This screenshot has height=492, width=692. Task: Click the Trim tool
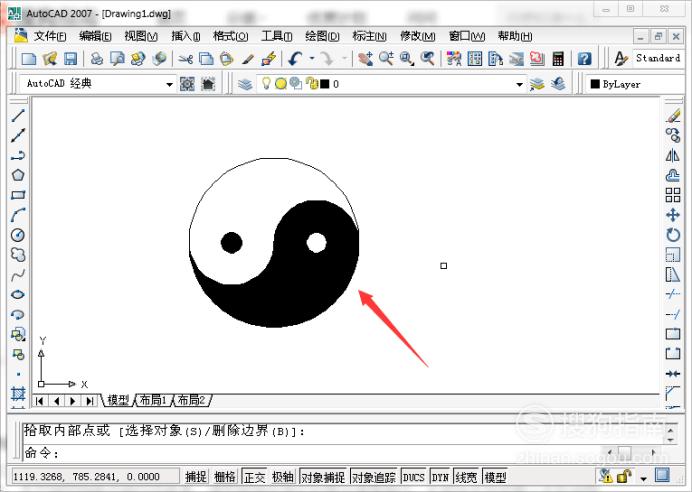coord(673,294)
